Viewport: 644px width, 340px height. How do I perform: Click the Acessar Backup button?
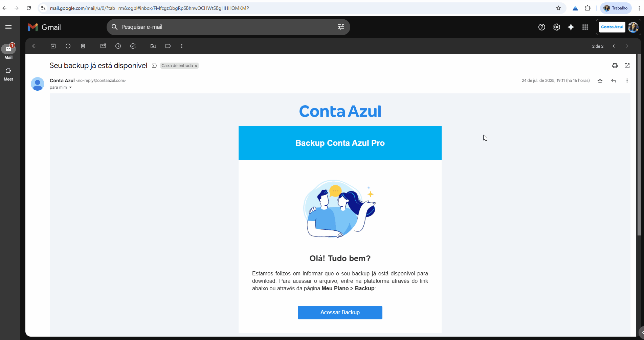[x=340, y=313]
